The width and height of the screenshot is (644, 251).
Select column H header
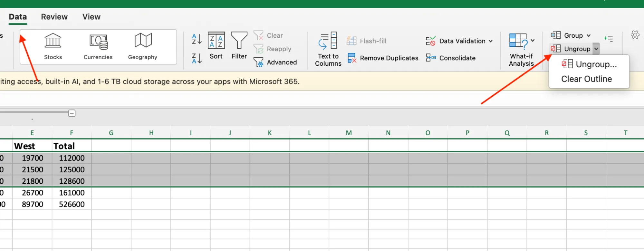(151, 133)
